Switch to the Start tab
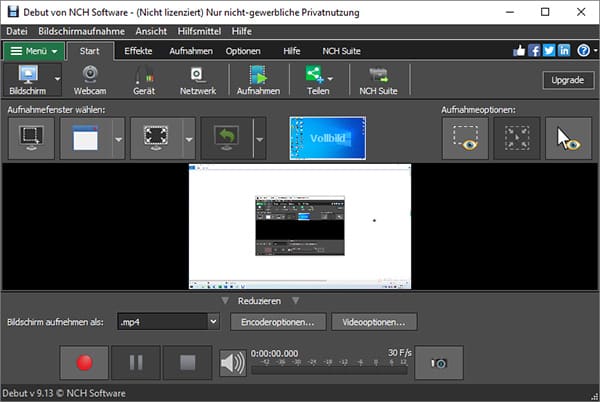This screenshot has width=600, height=402. coord(90,51)
